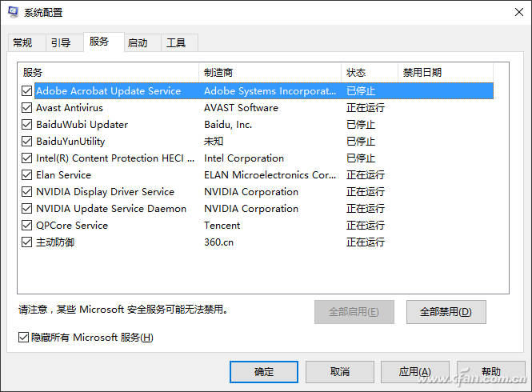Uncheck the QPCore Service checkbox
The height and width of the screenshot is (392, 532).
point(28,226)
